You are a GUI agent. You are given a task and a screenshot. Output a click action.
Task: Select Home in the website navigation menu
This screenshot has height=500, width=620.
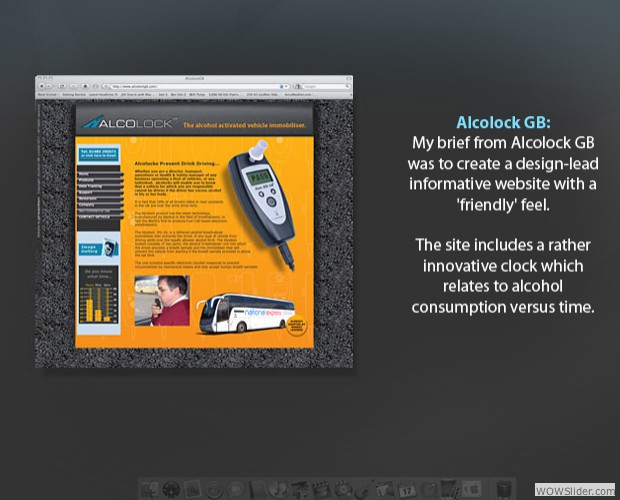[x=95, y=174]
